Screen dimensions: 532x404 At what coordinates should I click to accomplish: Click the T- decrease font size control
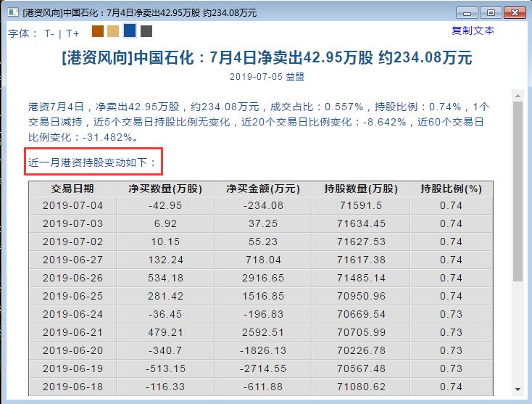click(50, 33)
